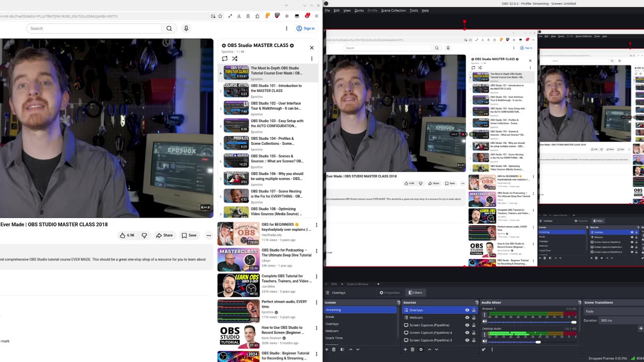
Task: Open advanced audio properties gear icon
Action: coord(484,349)
